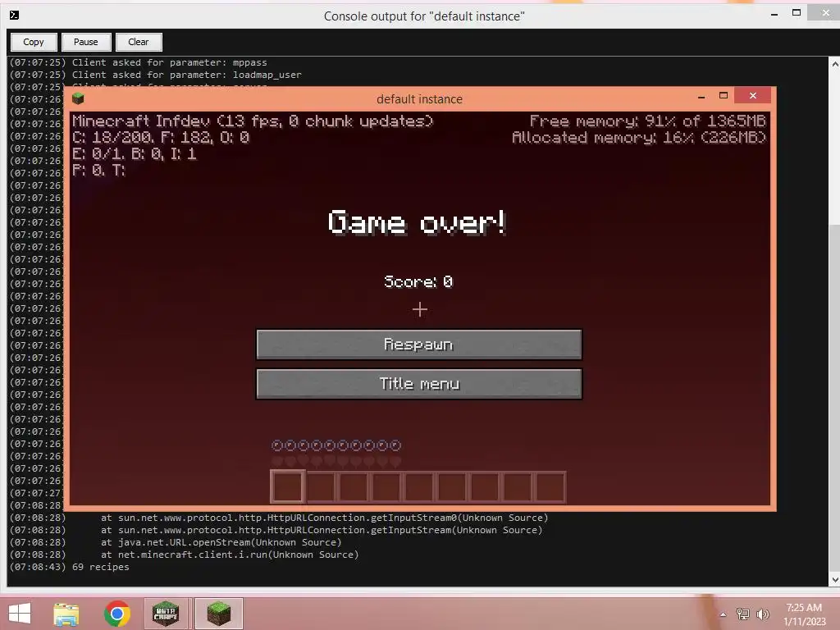Click the "E: 0/1. B: 0, I: 1" debug line
This screenshot has height=630, width=840.
click(135, 154)
